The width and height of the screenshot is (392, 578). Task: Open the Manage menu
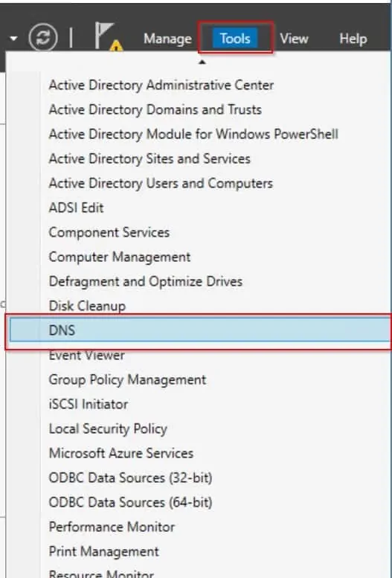point(167,39)
